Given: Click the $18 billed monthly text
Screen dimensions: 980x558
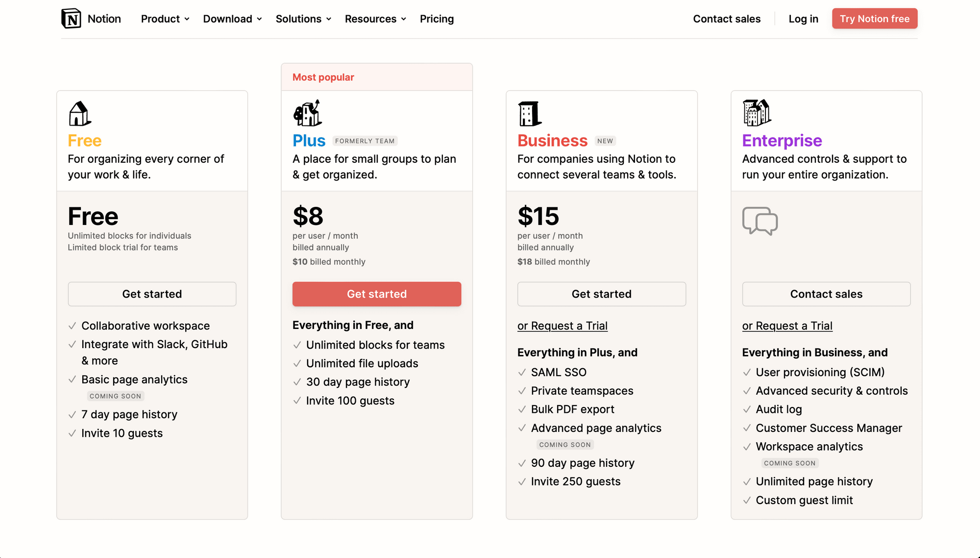Looking at the screenshot, I should 554,262.
